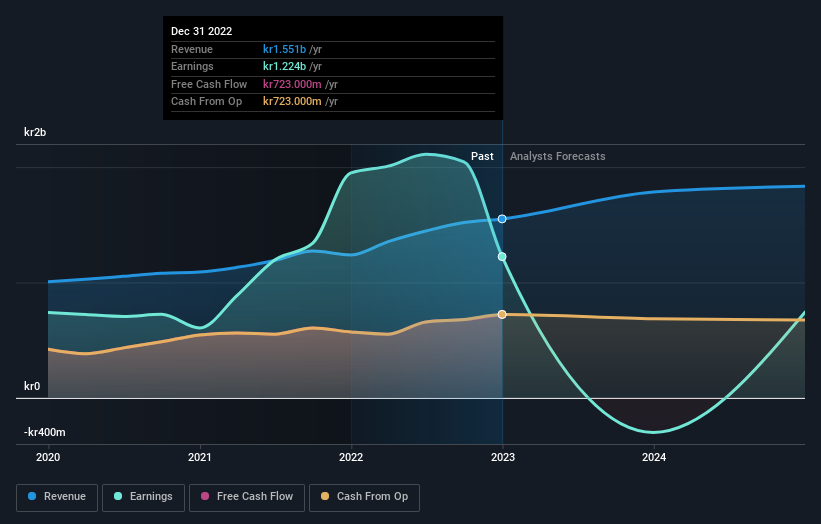Click the teal Earnings data point marker

[x=502, y=257]
